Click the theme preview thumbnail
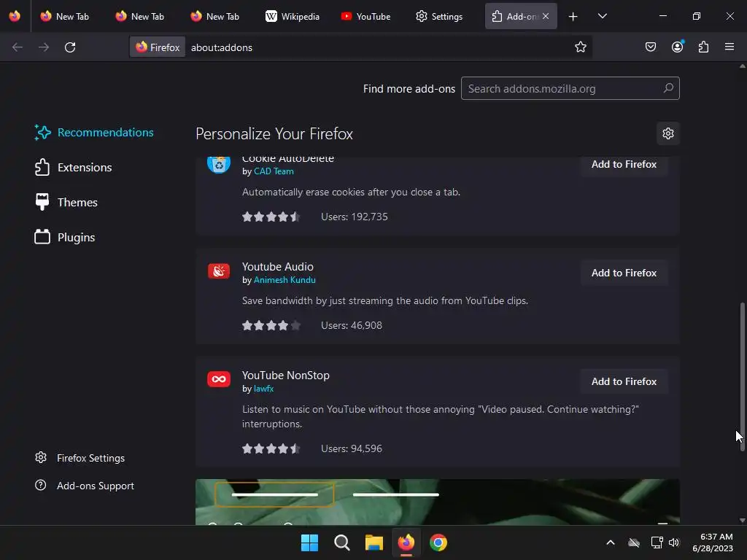Screen dimensions: 747x560 [x=438, y=502]
